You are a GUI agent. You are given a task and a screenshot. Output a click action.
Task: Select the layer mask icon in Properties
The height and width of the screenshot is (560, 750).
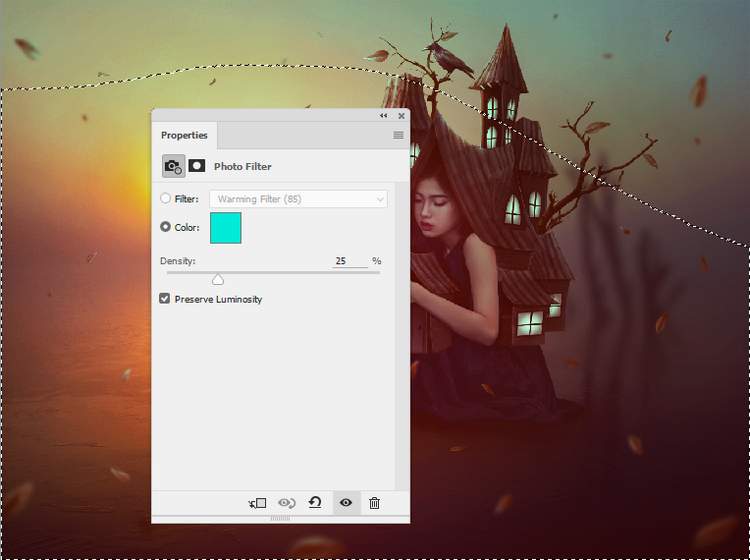(x=197, y=166)
